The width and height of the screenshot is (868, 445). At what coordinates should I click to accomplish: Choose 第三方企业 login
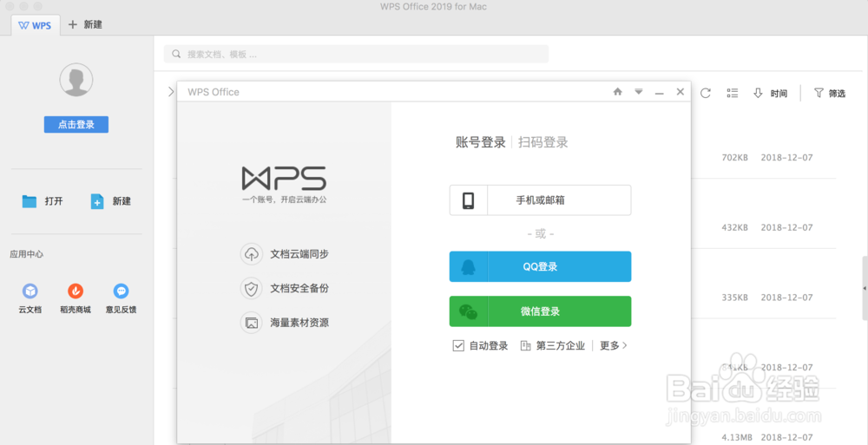552,346
